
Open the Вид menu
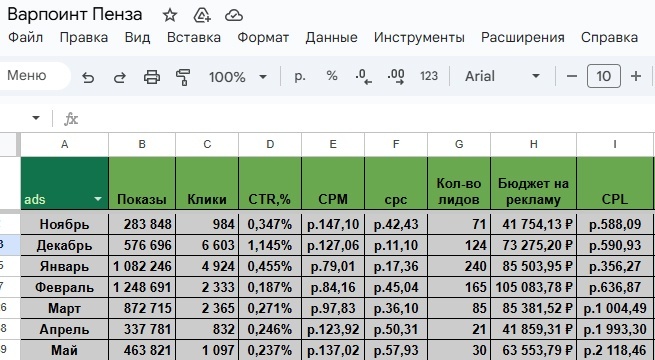[137, 38]
